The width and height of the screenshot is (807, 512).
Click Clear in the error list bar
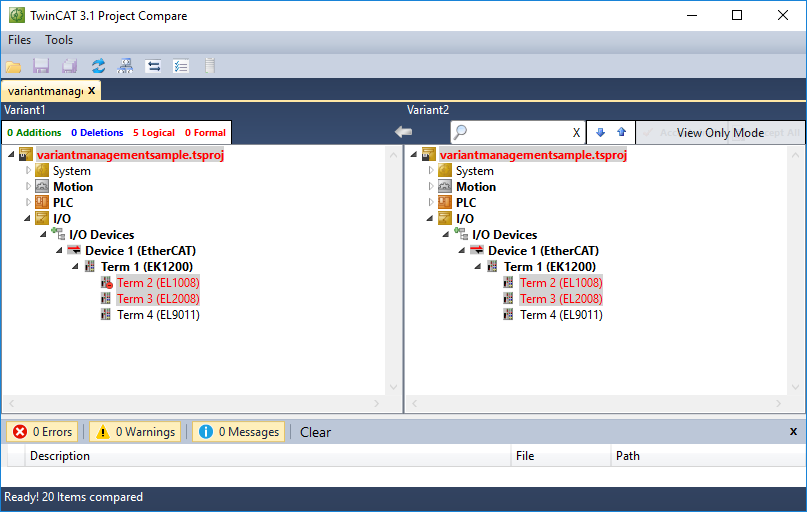315,432
